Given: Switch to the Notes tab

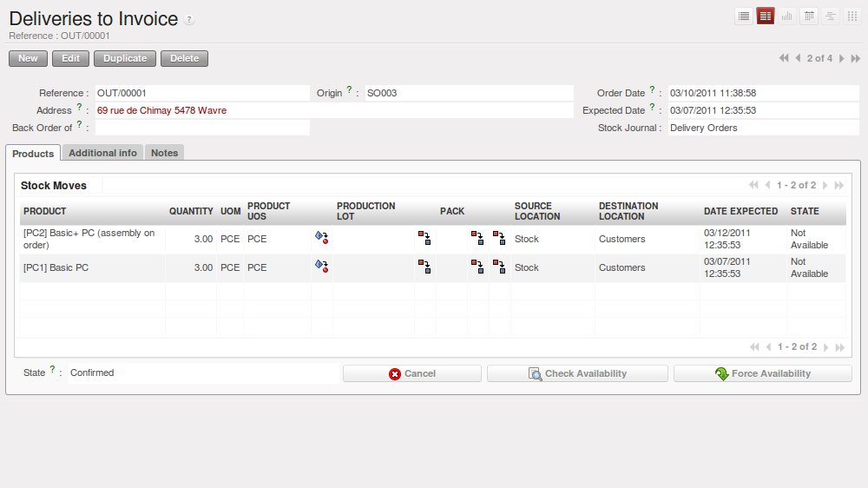Looking at the screenshot, I should point(164,153).
